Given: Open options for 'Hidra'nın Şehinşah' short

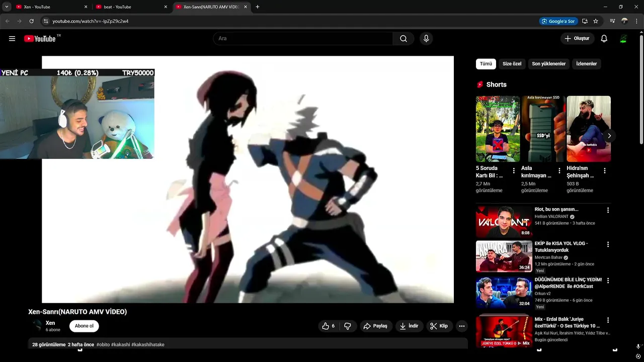Looking at the screenshot, I should 605,171.
